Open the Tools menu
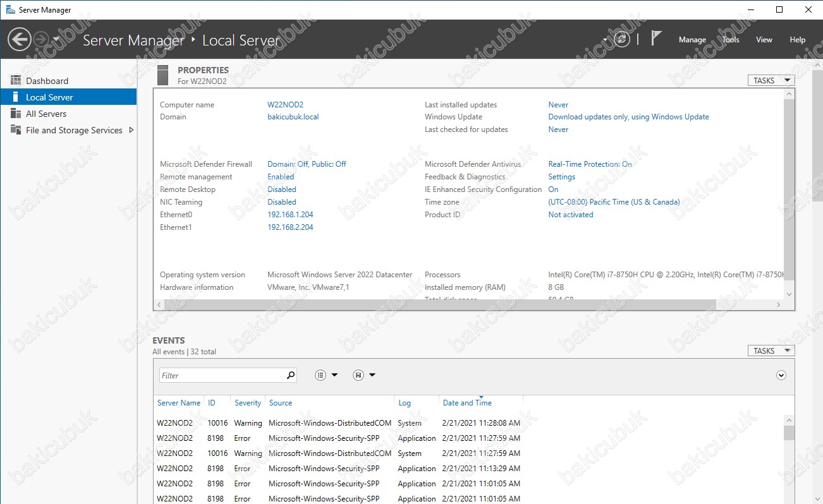 point(731,39)
